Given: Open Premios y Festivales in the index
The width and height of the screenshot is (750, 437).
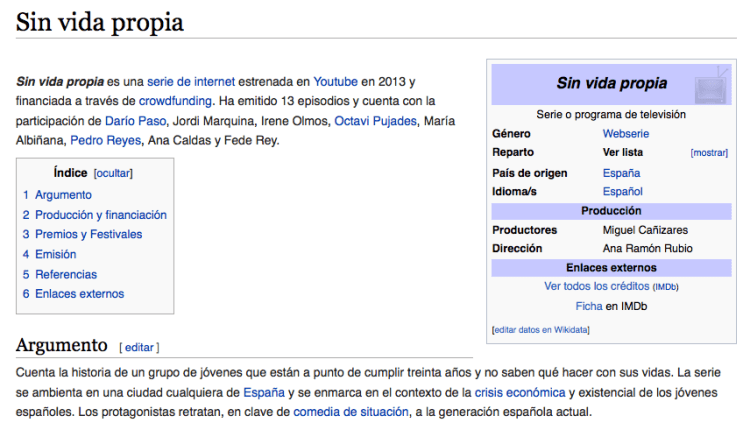Looking at the screenshot, I should [x=88, y=234].
